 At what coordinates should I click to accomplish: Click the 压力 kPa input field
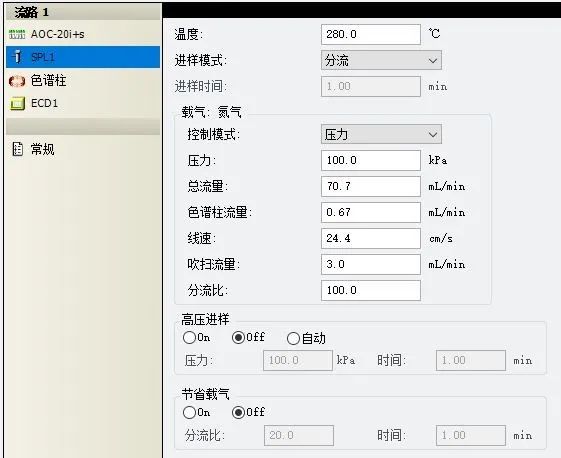371,160
